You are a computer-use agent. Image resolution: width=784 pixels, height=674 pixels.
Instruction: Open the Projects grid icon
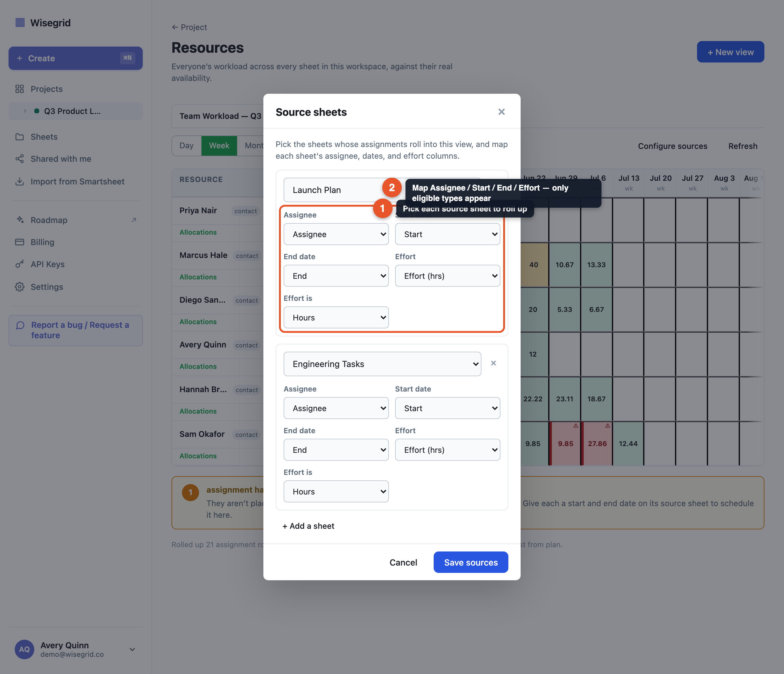(20, 89)
